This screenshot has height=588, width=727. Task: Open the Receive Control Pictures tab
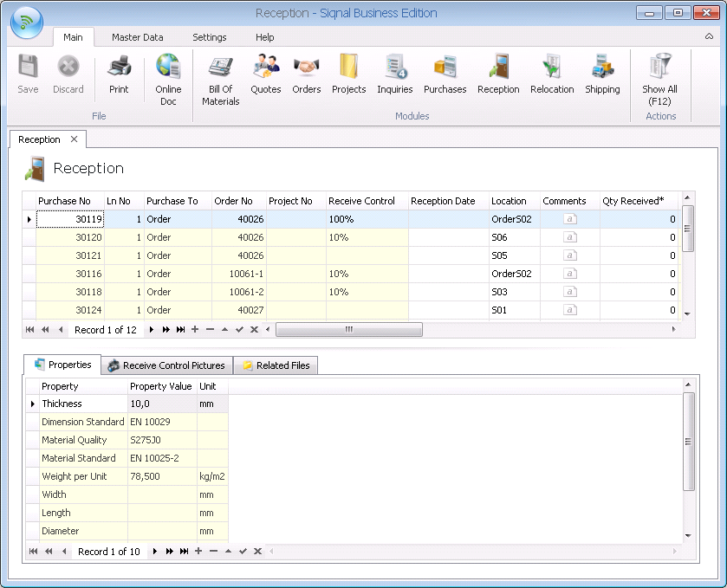pyautogui.click(x=166, y=365)
